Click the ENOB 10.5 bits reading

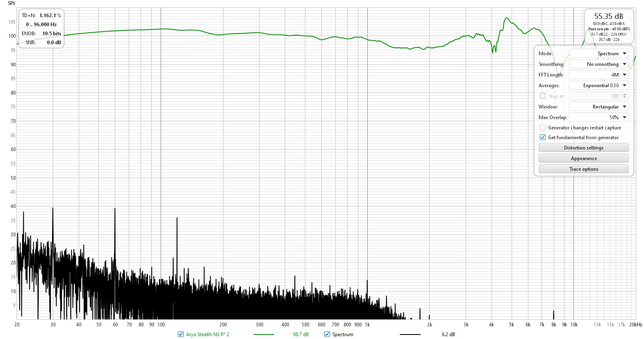point(41,34)
